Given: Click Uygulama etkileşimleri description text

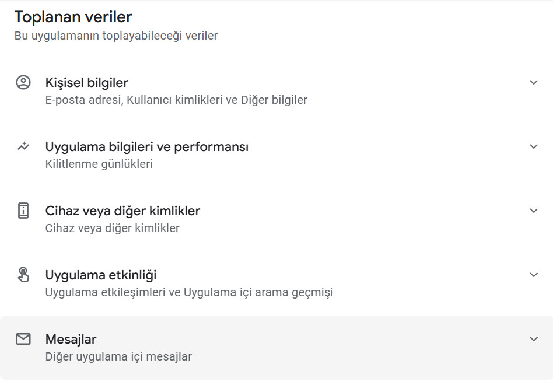Looking at the screenshot, I should [x=189, y=292].
